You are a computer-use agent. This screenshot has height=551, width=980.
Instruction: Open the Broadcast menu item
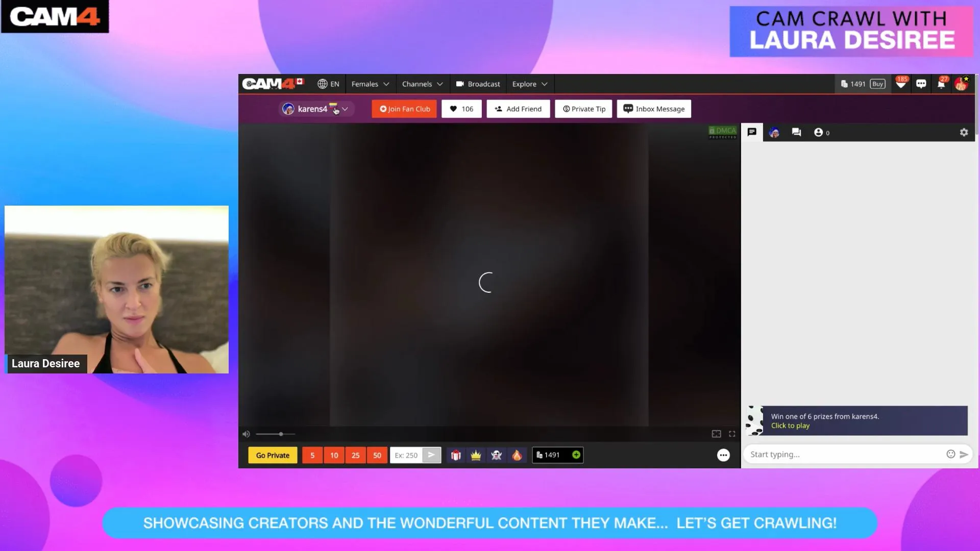478,84
